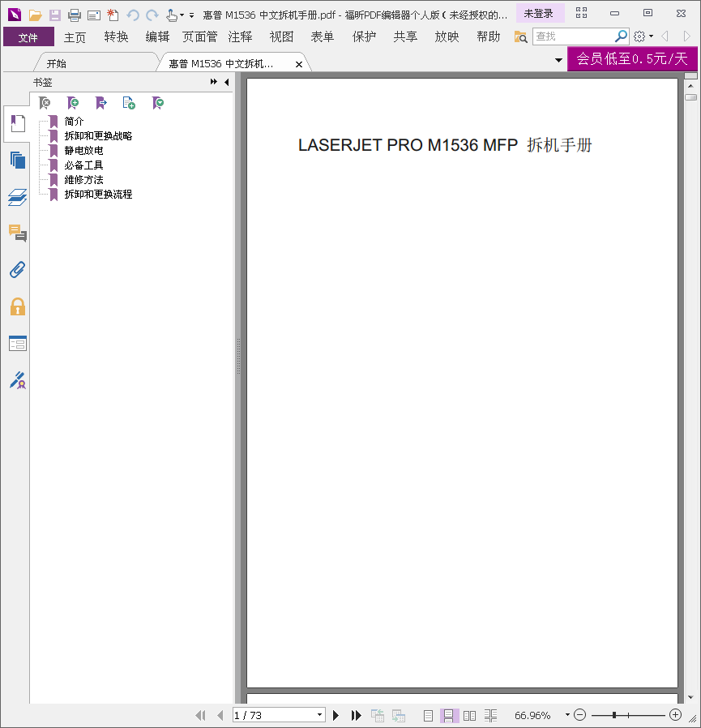Switch to the 主页 ribbon tab
The height and width of the screenshot is (728, 701).
point(75,37)
